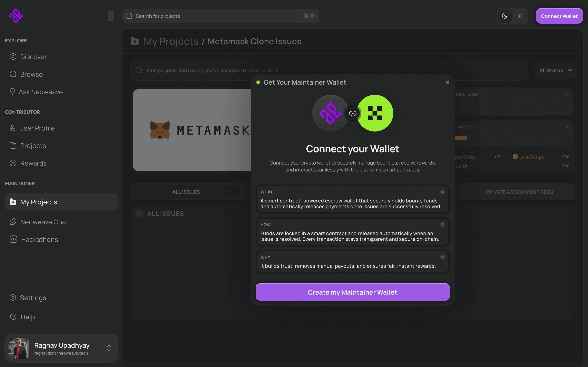588x367 pixels.
Task: Click Create my Maintainer Wallet button
Action: pyautogui.click(x=352, y=292)
